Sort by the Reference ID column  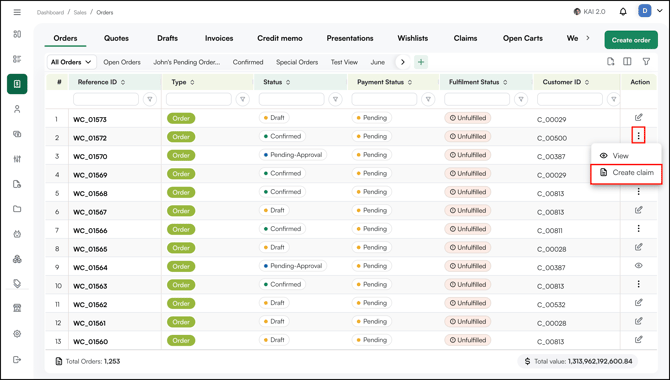coord(101,82)
